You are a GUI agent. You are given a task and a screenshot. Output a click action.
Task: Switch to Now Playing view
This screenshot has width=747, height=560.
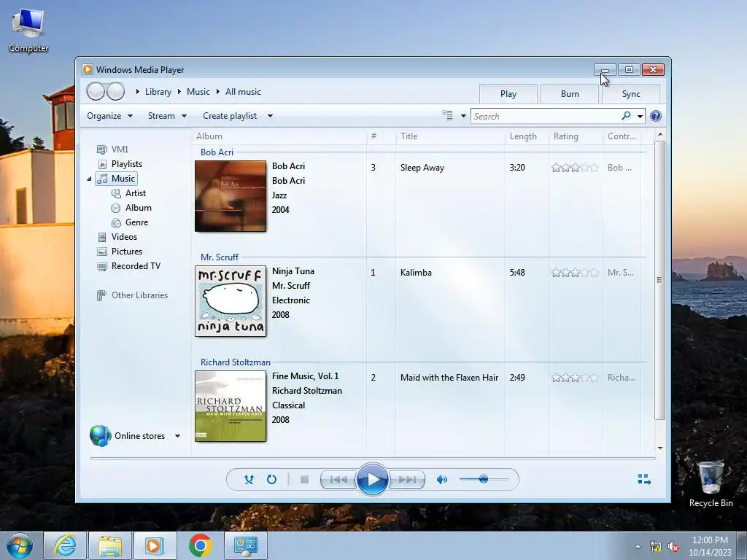(x=644, y=479)
